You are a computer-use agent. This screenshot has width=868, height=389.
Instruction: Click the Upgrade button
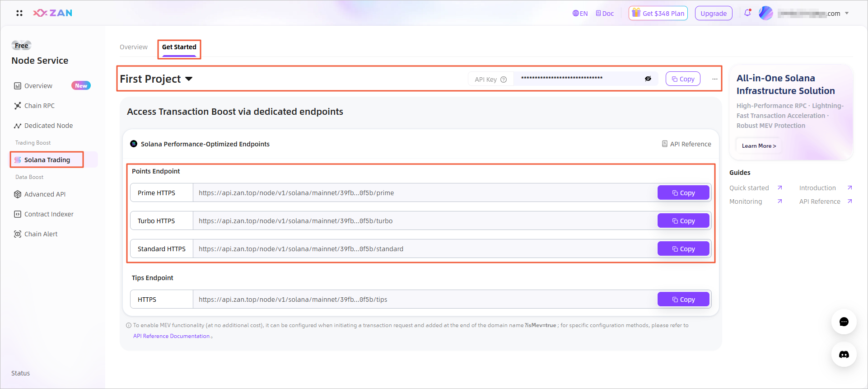pyautogui.click(x=714, y=14)
